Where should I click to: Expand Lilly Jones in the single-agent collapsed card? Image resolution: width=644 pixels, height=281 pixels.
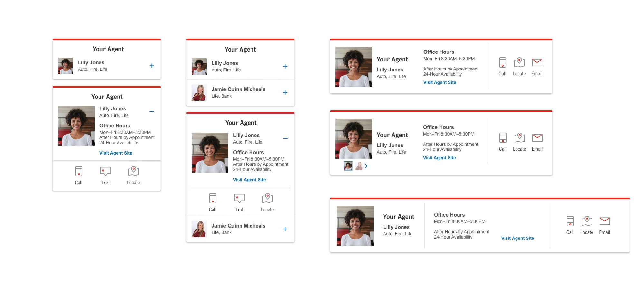tap(152, 66)
